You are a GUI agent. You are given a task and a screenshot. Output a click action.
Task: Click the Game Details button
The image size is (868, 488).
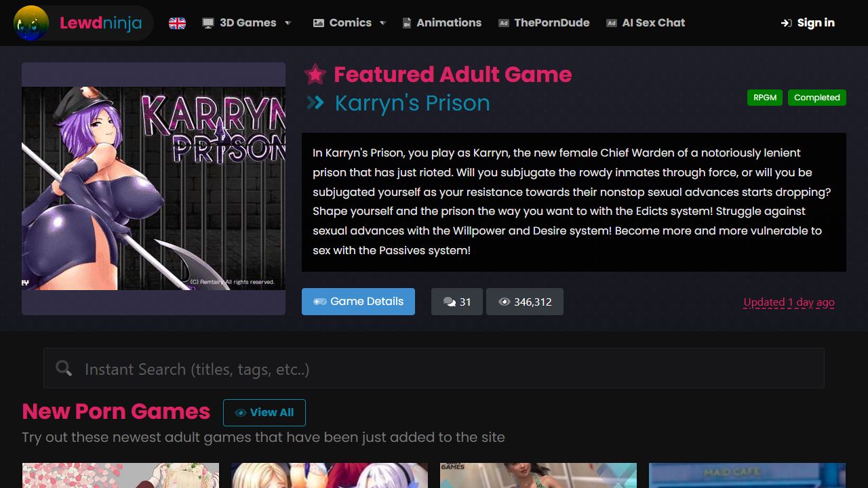click(358, 302)
